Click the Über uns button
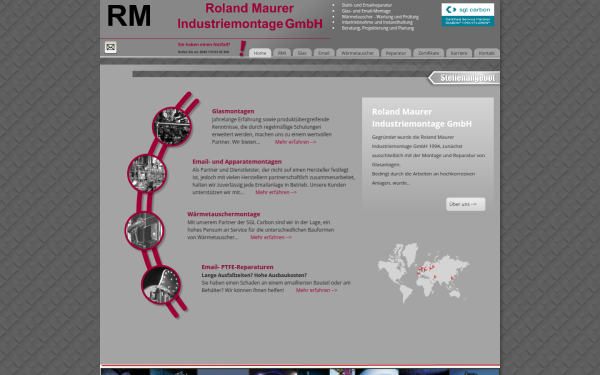Image resolution: width=600 pixels, height=375 pixels. click(x=466, y=204)
